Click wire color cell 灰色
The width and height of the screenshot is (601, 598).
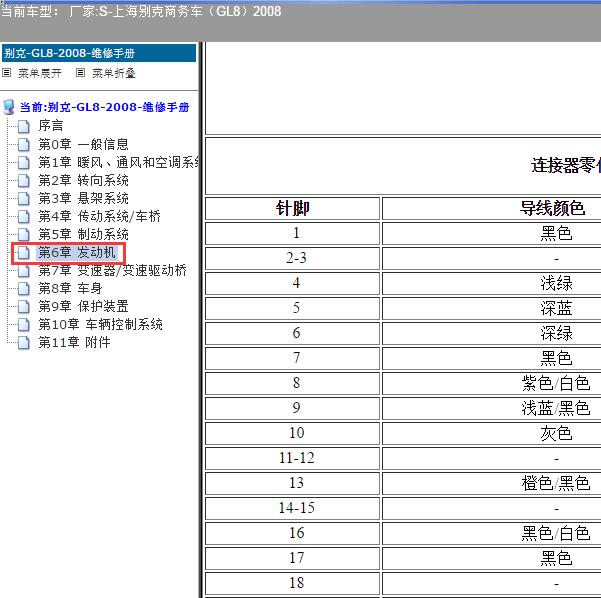tap(492, 433)
